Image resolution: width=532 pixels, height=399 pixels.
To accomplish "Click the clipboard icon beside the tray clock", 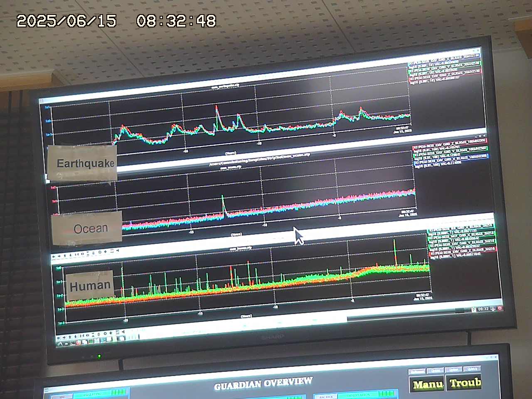I will [x=474, y=309].
